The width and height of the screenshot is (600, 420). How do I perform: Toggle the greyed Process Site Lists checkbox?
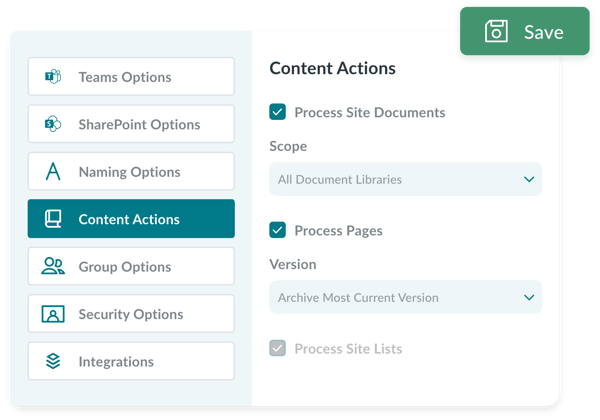(277, 348)
